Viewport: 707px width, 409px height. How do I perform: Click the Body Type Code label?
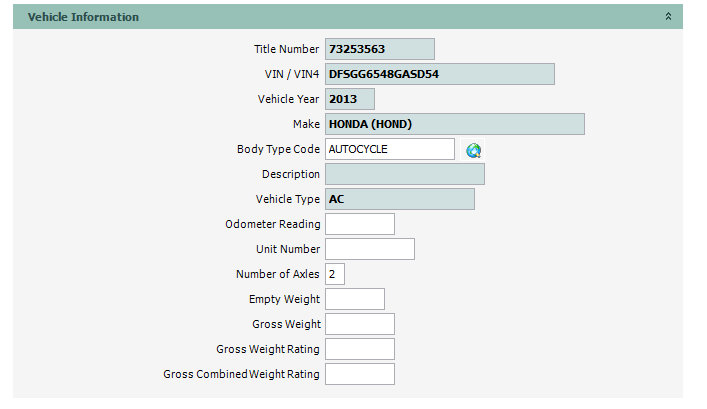(278, 149)
